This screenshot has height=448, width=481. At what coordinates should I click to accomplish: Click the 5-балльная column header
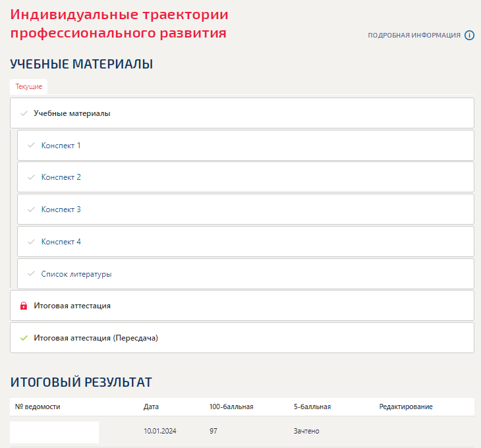pyautogui.click(x=312, y=406)
